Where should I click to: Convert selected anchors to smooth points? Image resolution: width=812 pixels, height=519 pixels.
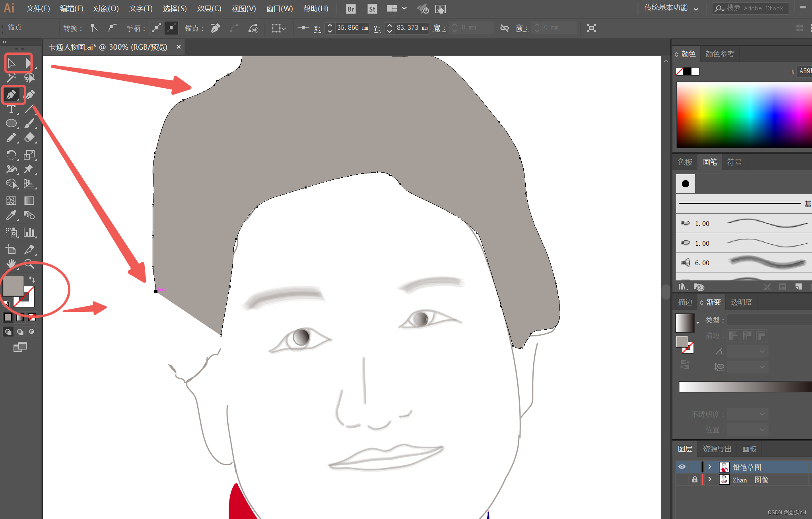tap(112, 28)
